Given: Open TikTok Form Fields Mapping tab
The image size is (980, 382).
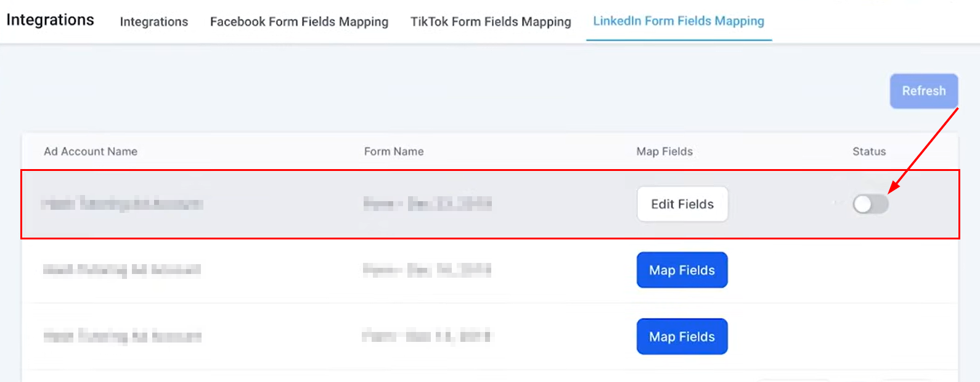Looking at the screenshot, I should tap(491, 22).
